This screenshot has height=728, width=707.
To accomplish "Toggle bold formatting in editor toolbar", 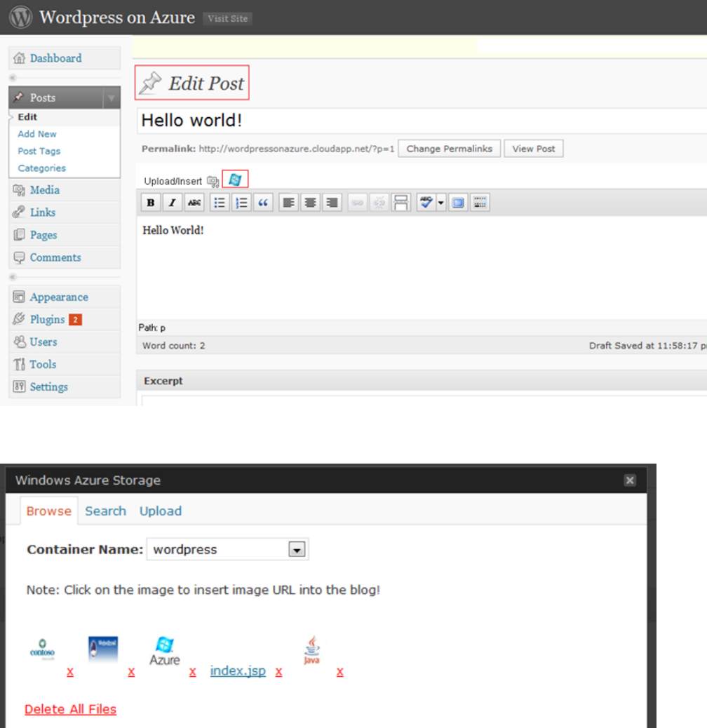I will (x=150, y=203).
